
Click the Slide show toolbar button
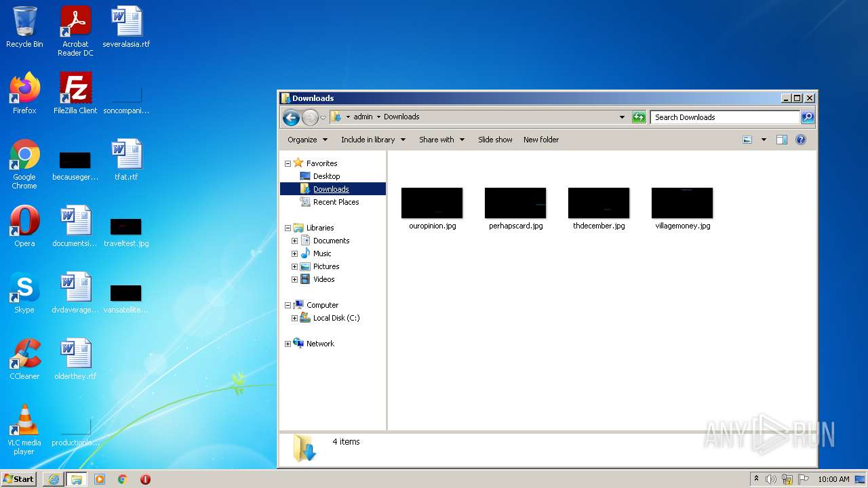(x=495, y=140)
